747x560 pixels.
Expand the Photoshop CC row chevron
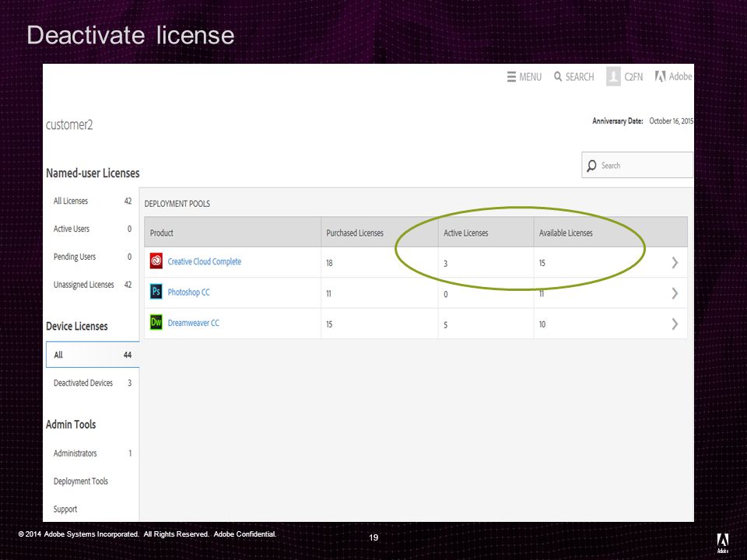(675, 293)
